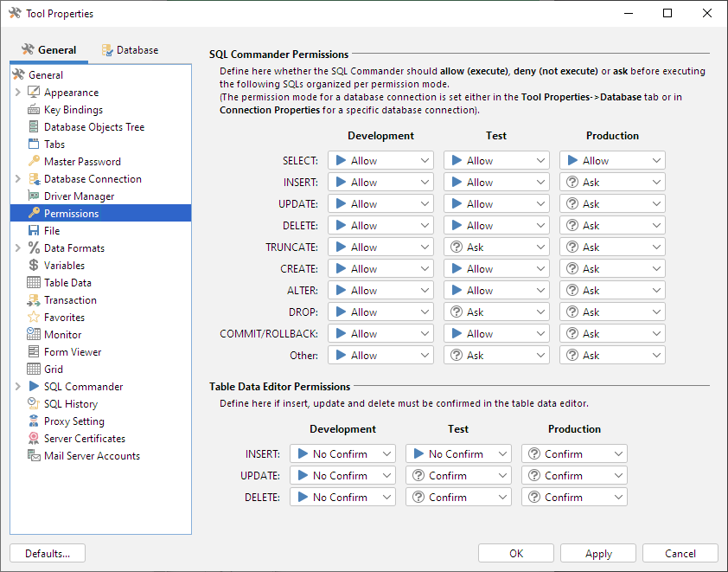Click the Favorites star icon
This screenshot has height=572, width=728.
(x=34, y=318)
